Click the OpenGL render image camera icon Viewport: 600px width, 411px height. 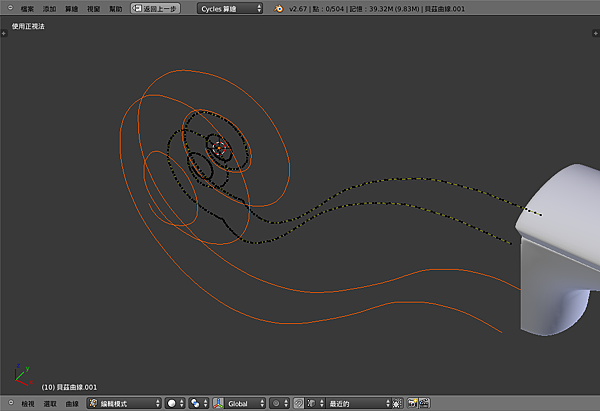412,403
